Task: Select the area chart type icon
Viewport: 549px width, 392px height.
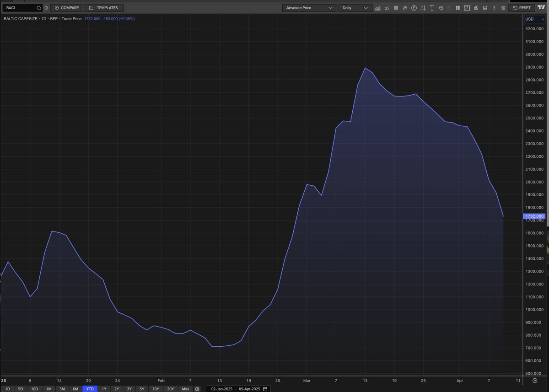Action: (x=378, y=8)
